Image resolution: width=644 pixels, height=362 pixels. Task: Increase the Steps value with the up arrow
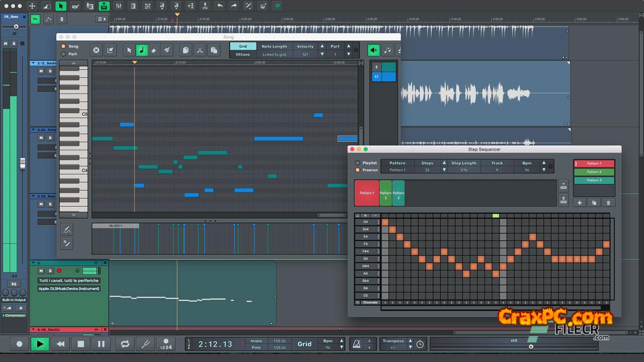coord(444,163)
